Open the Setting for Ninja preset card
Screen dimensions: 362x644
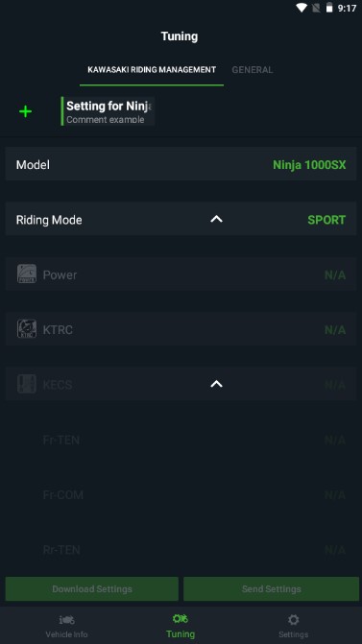click(109, 111)
